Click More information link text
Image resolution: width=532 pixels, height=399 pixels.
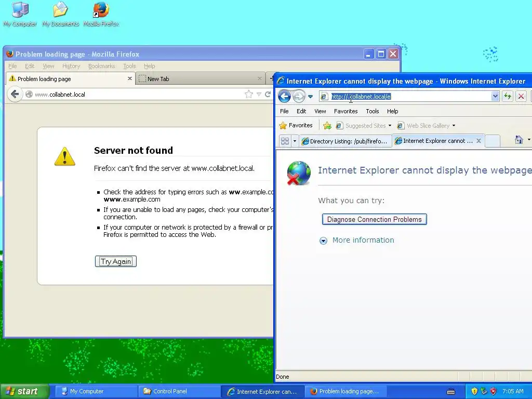(363, 240)
